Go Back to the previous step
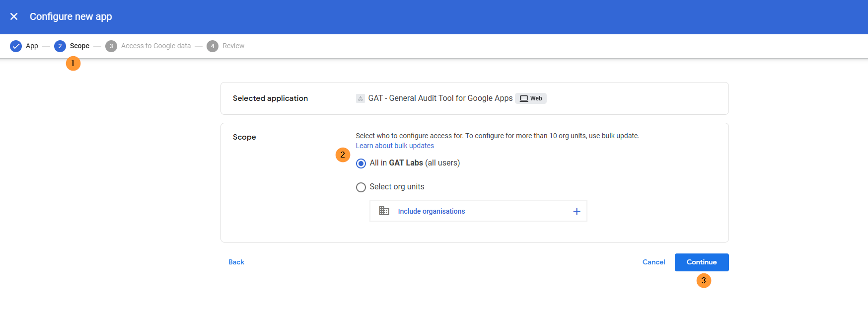 click(x=236, y=262)
